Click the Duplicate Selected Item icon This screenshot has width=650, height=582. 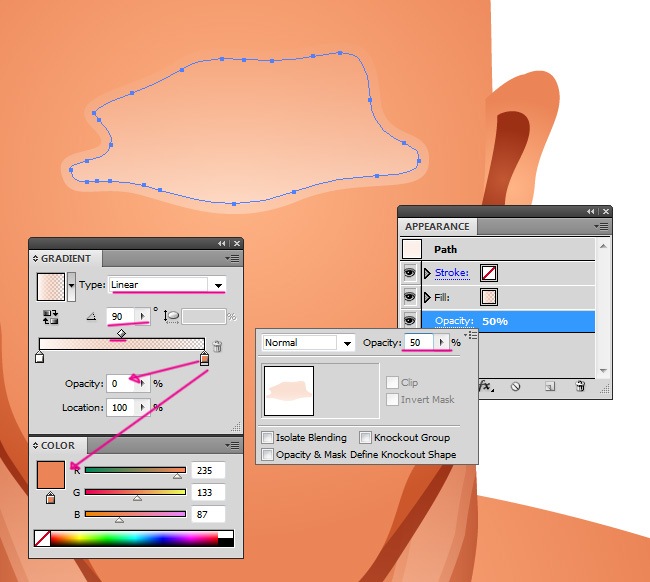pyautogui.click(x=550, y=387)
